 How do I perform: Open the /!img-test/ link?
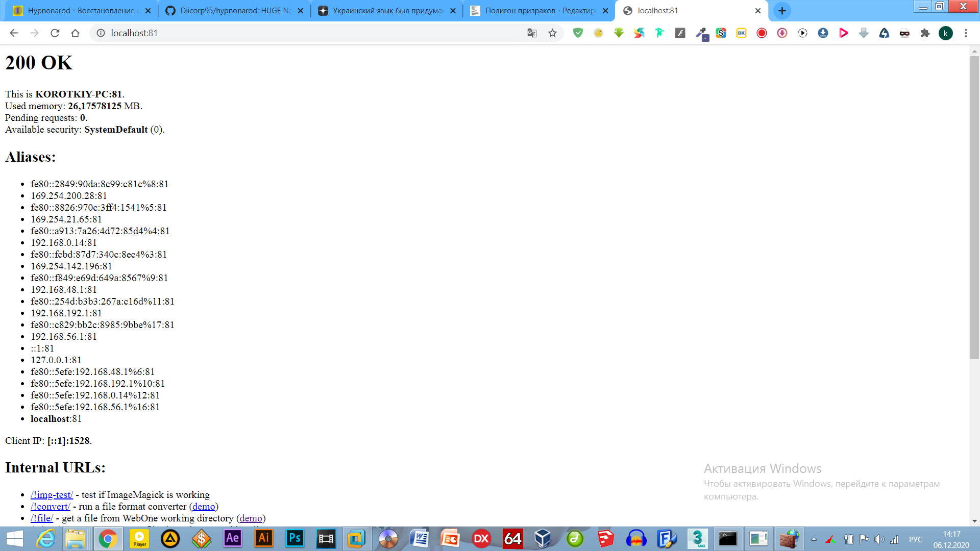pos(52,495)
